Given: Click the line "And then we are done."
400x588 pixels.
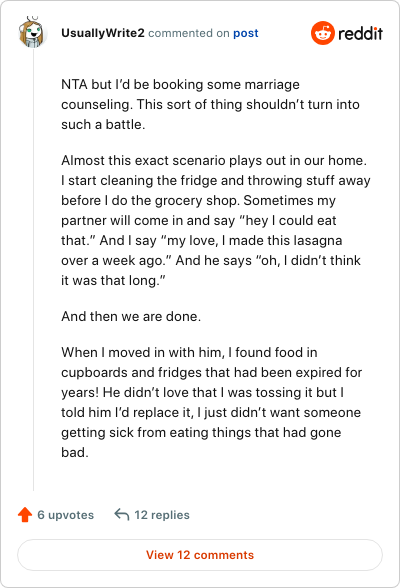Looking at the screenshot, I should click(x=131, y=316).
